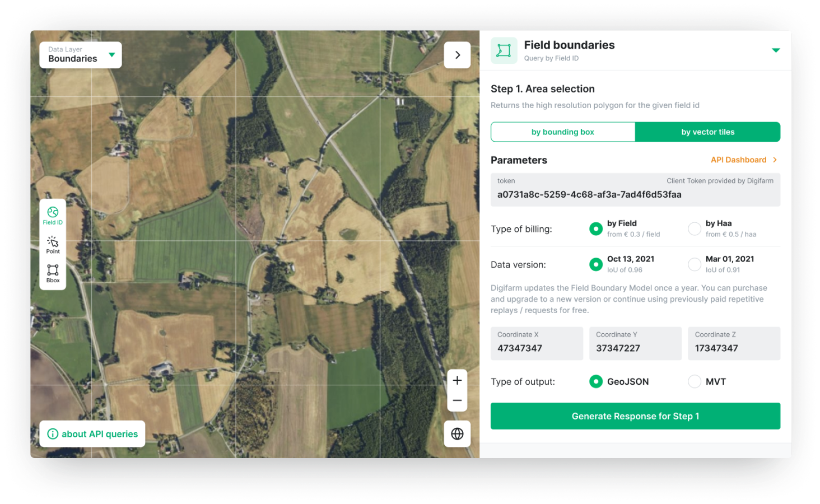Click the zoom out icon on the map
Screen dimensions: 820x504
(457, 400)
